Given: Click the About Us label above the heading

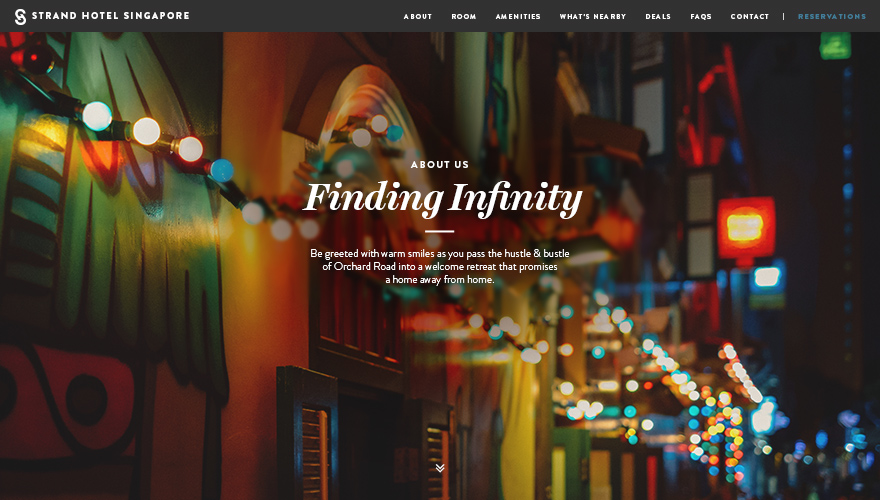Looking at the screenshot, I should [x=439, y=164].
